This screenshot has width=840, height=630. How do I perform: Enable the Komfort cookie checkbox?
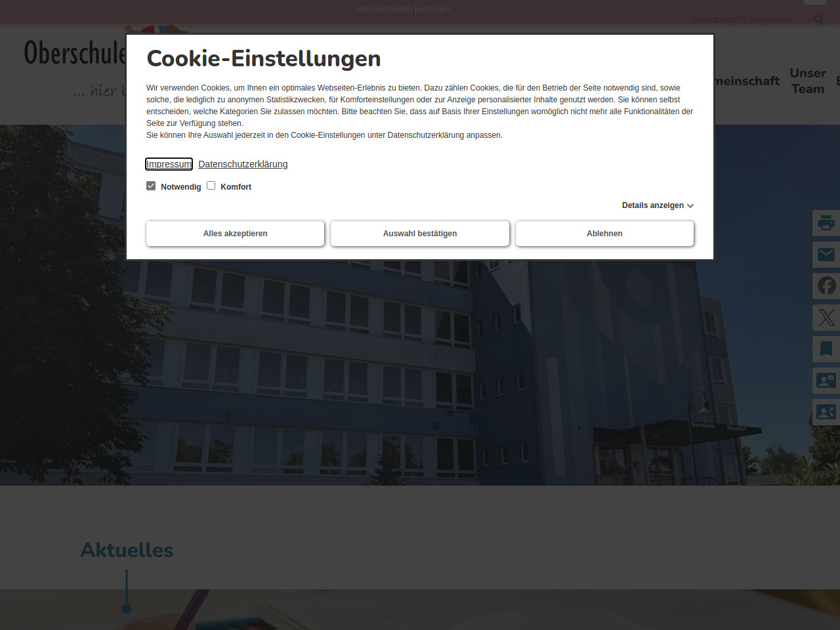(x=211, y=186)
